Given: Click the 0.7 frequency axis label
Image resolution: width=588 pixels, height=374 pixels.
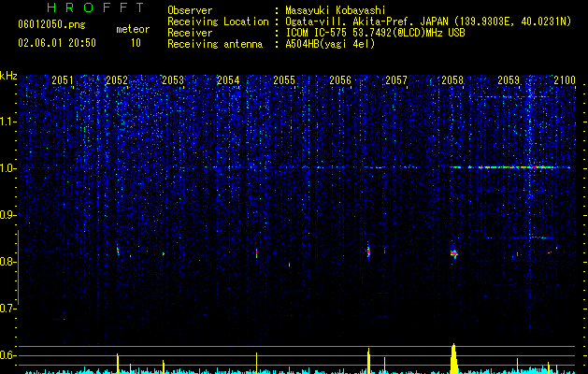Looking at the screenshot, I should 7,309.
